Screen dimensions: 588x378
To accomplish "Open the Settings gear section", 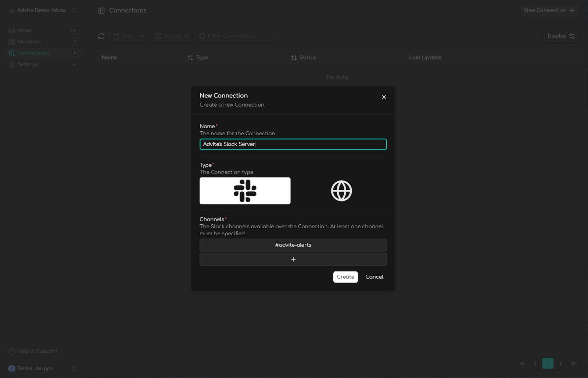I will pyautogui.click(x=28, y=64).
